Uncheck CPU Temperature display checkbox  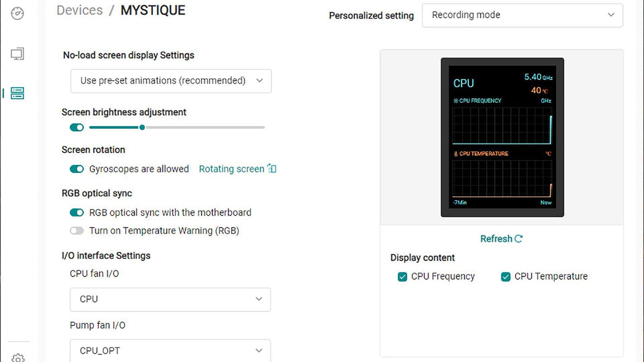(x=505, y=277)
